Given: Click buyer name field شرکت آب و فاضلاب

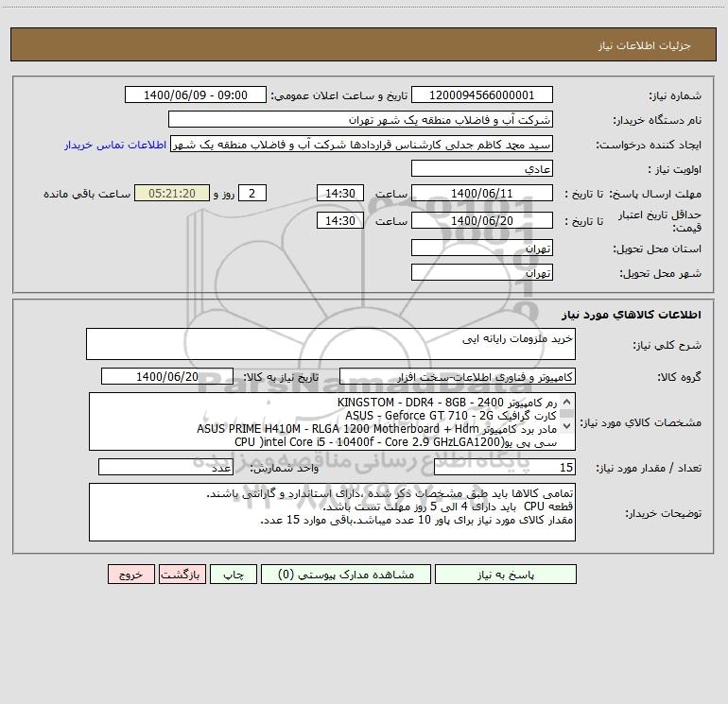Looking at the screenshot, I should click(360, 119).
